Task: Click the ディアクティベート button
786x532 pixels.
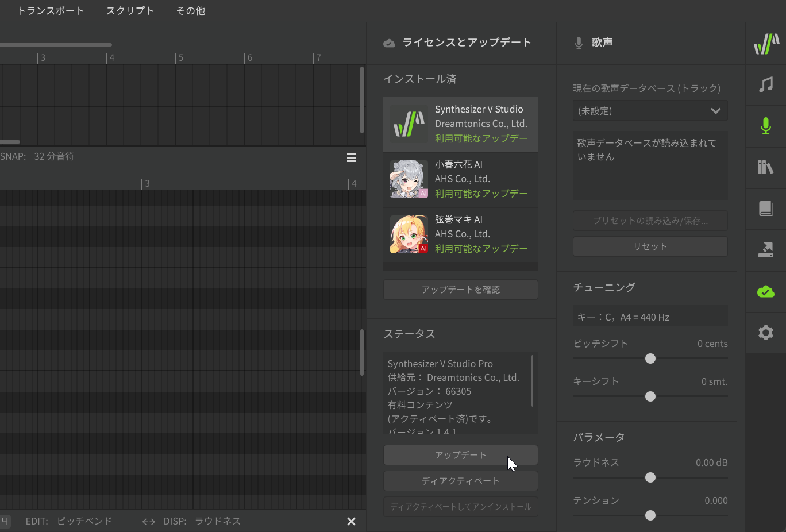Action: click(x=461, y=481)
